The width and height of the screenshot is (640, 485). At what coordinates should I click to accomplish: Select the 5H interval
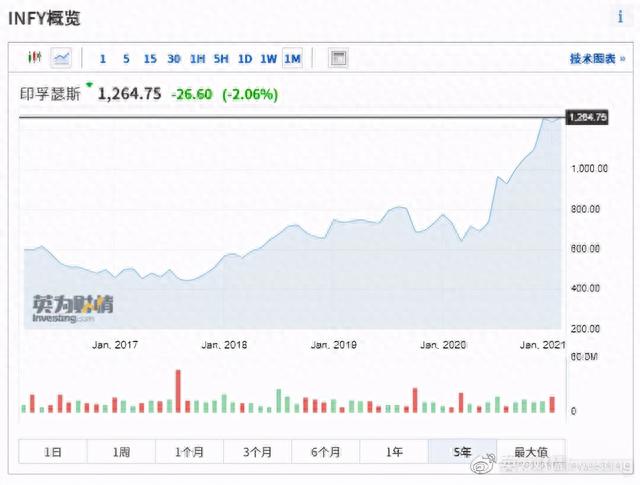(x=221, y=58)
